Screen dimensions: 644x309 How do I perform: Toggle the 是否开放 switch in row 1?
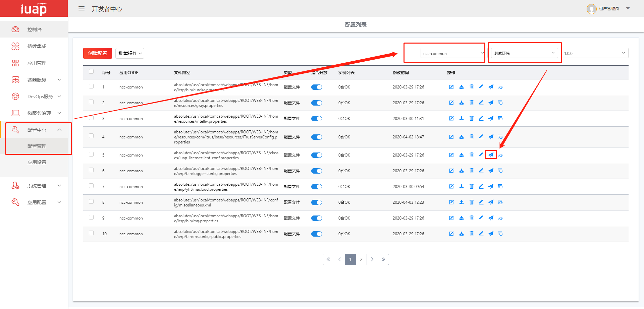coord(316,87)
